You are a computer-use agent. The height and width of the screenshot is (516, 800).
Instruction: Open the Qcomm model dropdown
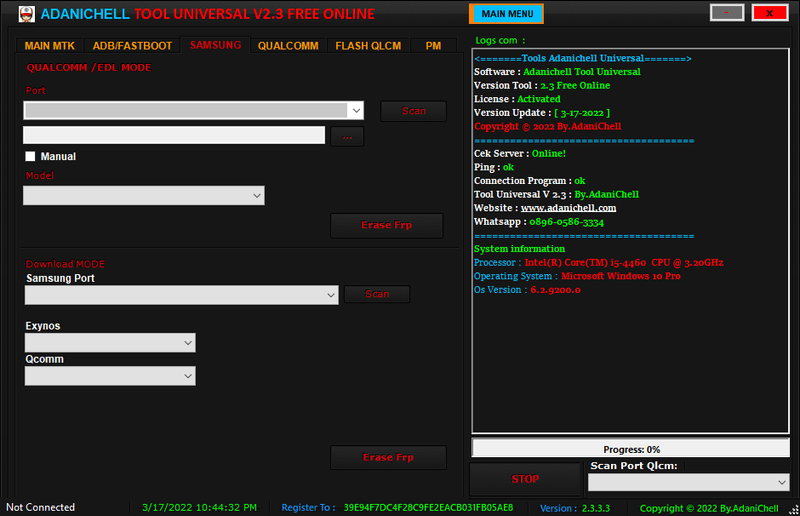pos(110,376)
